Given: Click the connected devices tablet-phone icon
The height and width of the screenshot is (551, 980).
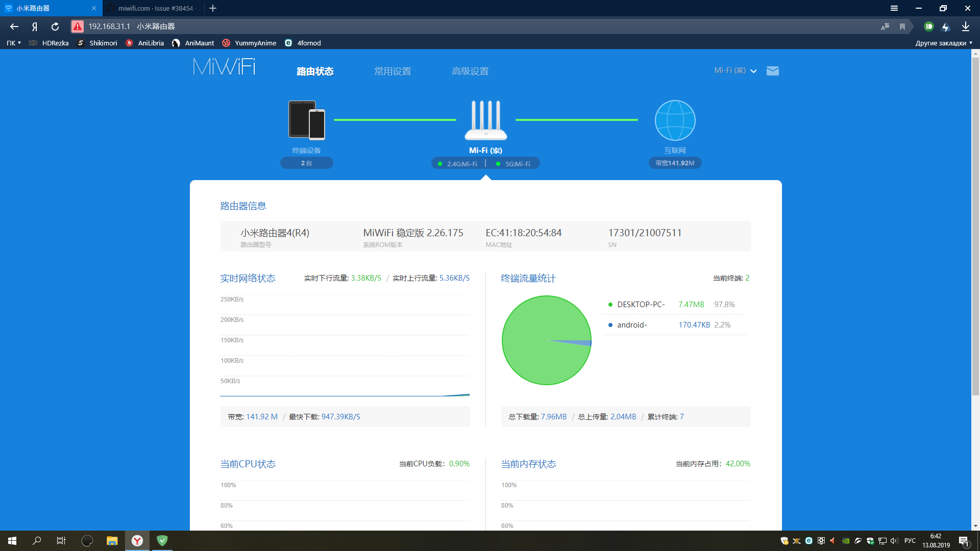Looking at the screenshot, I should (x=306, y=120).
